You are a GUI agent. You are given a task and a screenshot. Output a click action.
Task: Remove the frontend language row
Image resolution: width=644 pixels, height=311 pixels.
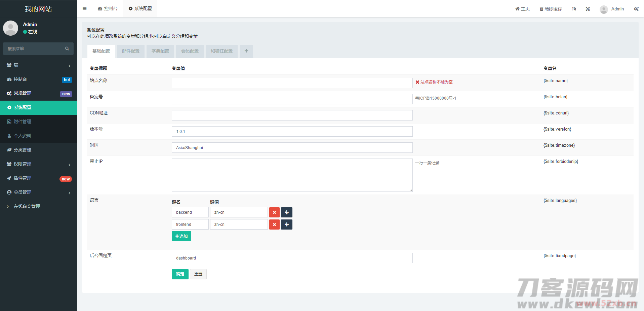(x=274, y=224)
